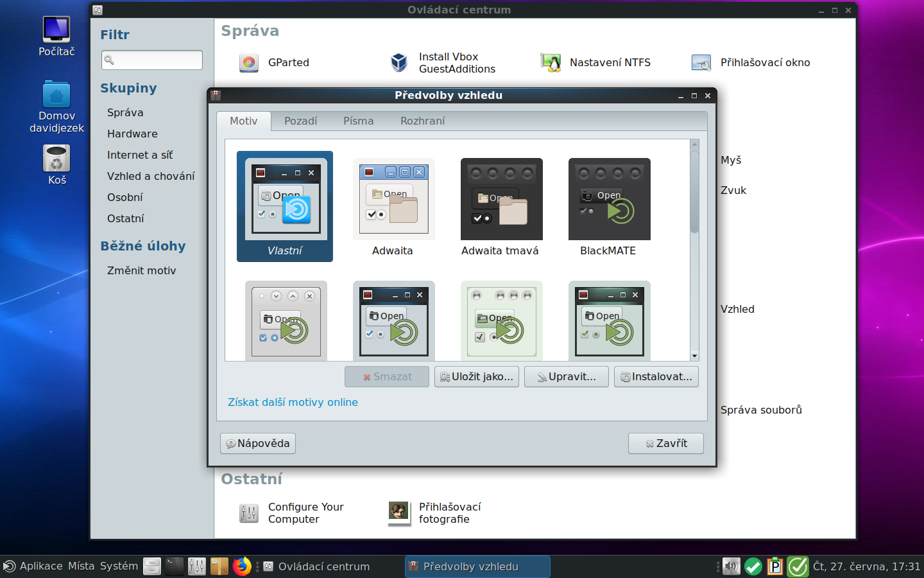Focus the Filtr search field
The height and width of the screenshot is (578, 924).
pos(152,60)
